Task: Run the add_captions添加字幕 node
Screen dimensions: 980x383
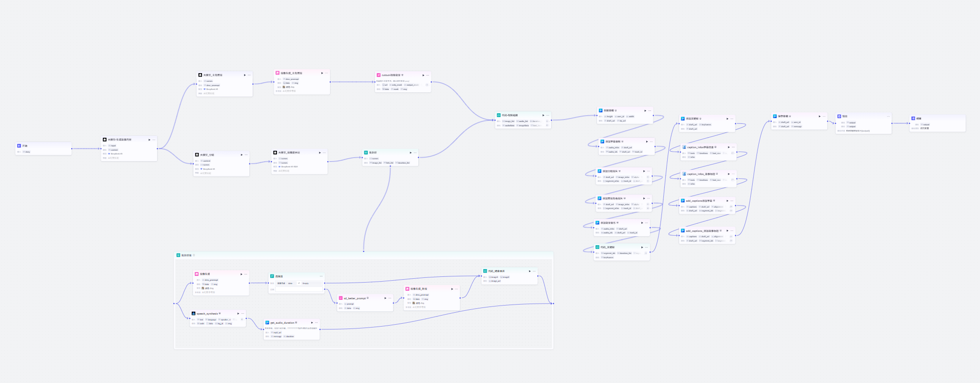Action: [727, 201]
